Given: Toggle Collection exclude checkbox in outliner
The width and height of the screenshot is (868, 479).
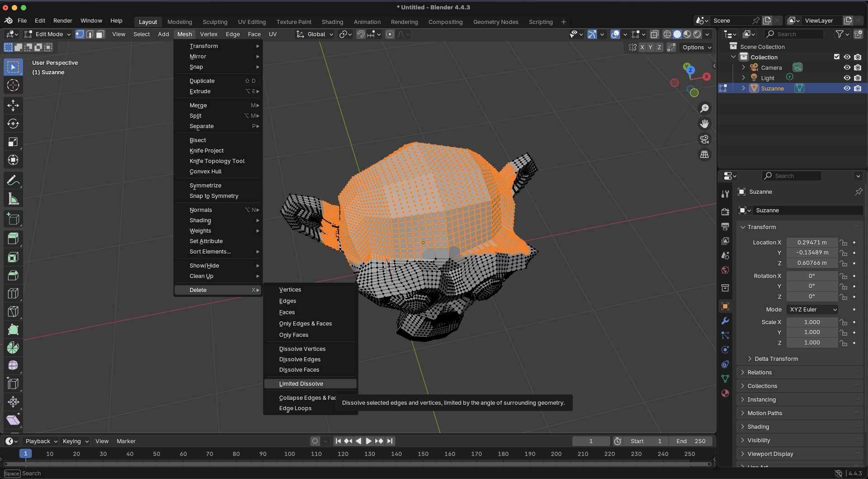Looking at the screenshot, I should (x=837, y=57).
